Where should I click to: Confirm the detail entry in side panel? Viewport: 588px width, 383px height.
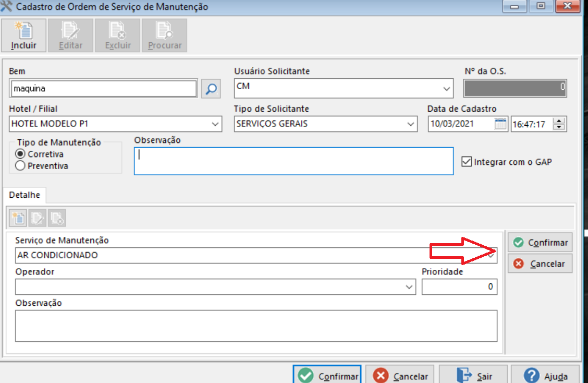tap(540, 243)
